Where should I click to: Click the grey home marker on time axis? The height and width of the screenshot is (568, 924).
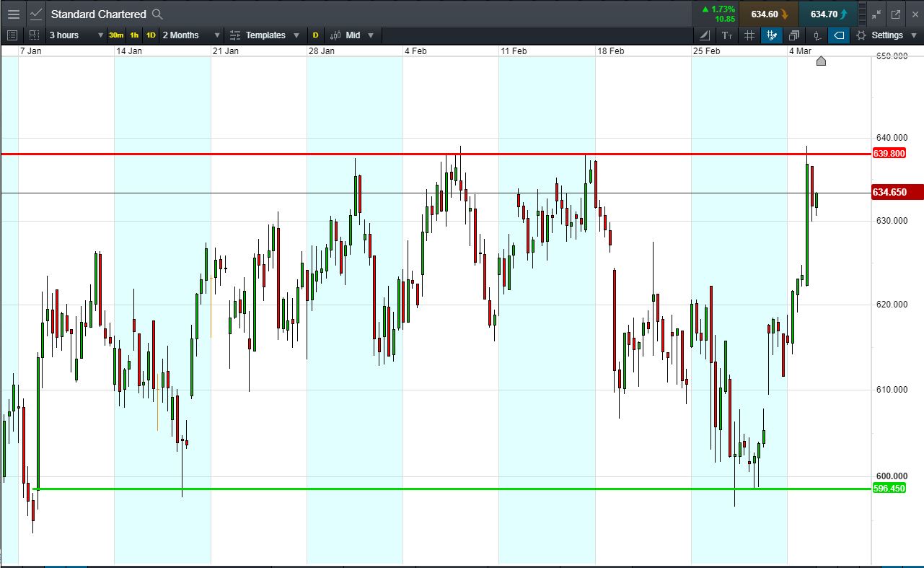pos(821,61)
